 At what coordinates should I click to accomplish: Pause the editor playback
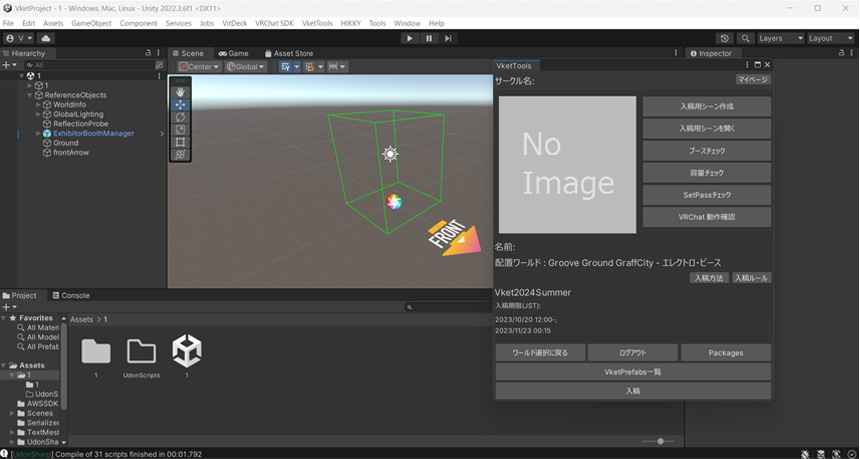429,38
